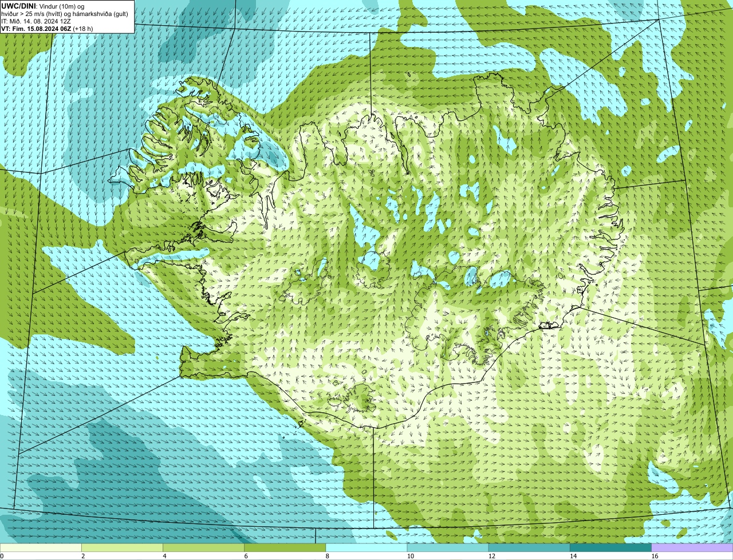Screen dimensions: 733x560
Task: Click the "VT: Fim. 15.08.2024 06Z (+18 h)" line
Action: coord(47,29)
